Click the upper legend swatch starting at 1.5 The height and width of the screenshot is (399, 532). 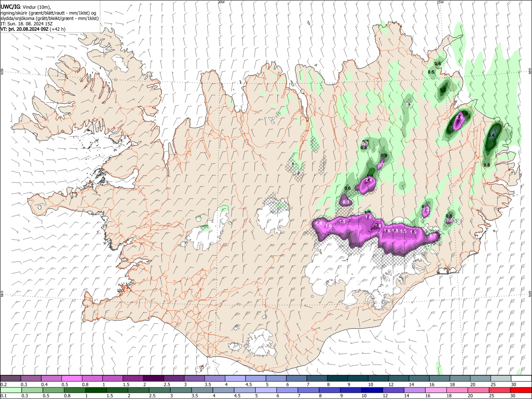pyautogui.click(x=133, y=379)
